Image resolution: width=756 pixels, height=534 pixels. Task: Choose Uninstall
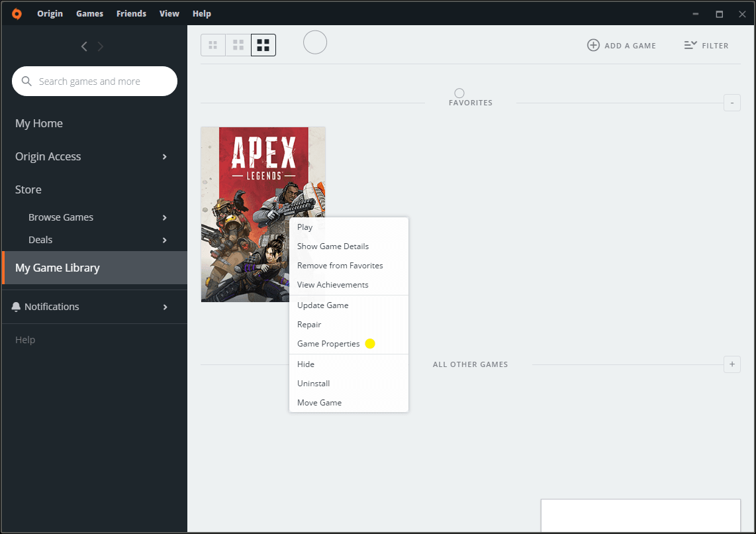click(x=349, y=384)
